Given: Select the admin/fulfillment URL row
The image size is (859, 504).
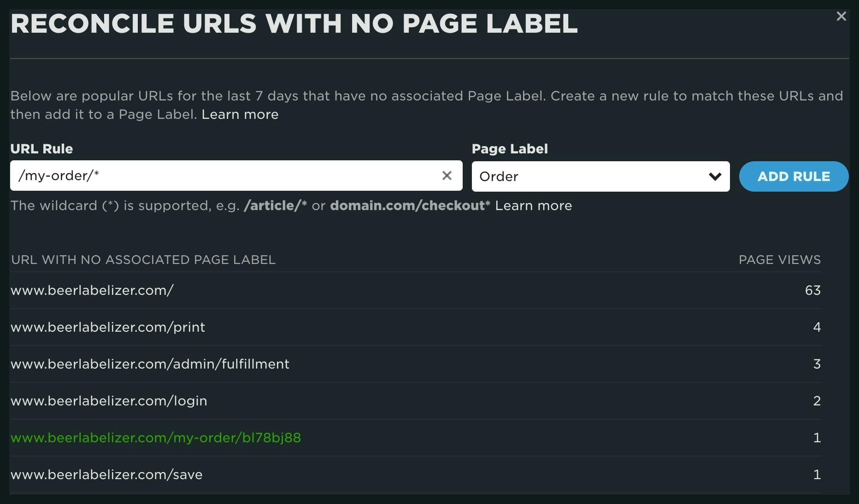Looking at the screenshot, I should click(x=150, y=364).
